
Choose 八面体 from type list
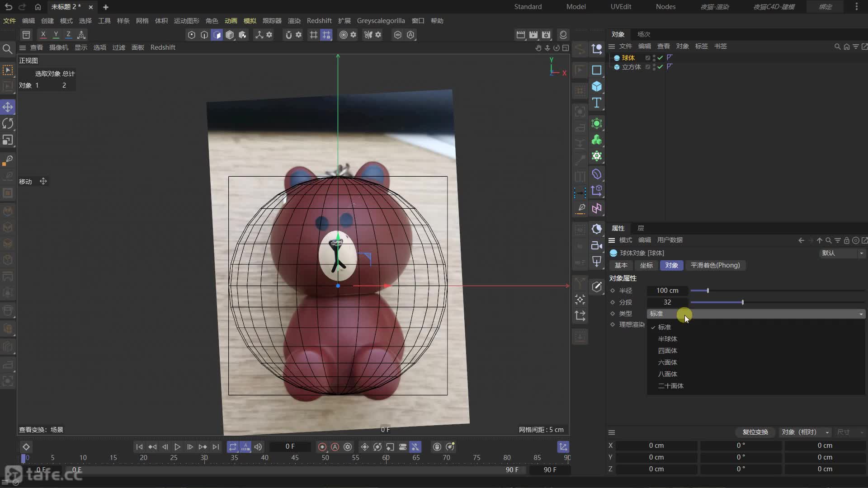click(668, 374)
